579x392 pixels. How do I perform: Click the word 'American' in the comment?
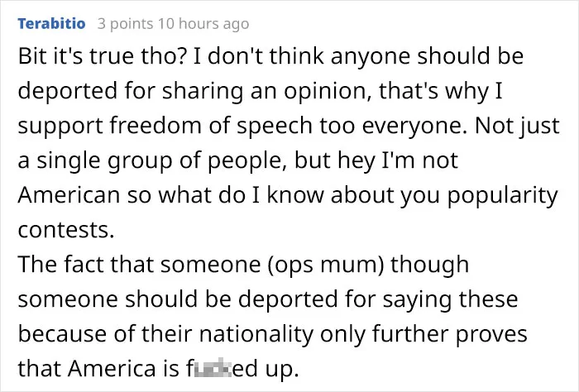[69, 195]
